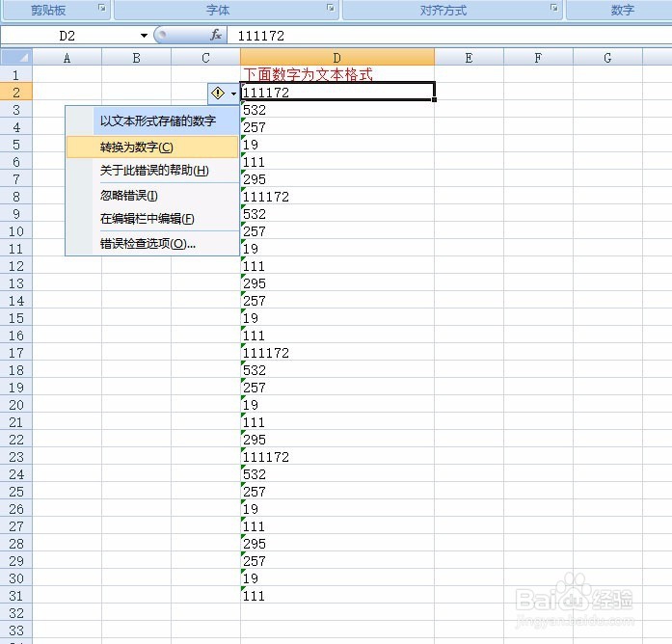Open the Clipboard group dialog launcher
The height and width of the screenshot is (644, 672).
(102, 8)
